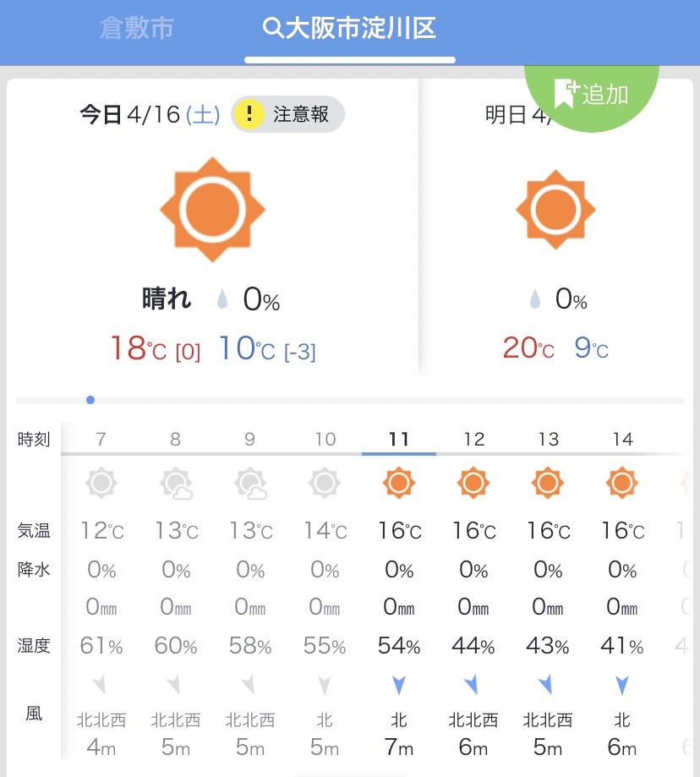Tap the partly cloudy icon at 9 o'clock
700x777 pixels.
pyautogui.click(x=250, y=483)
